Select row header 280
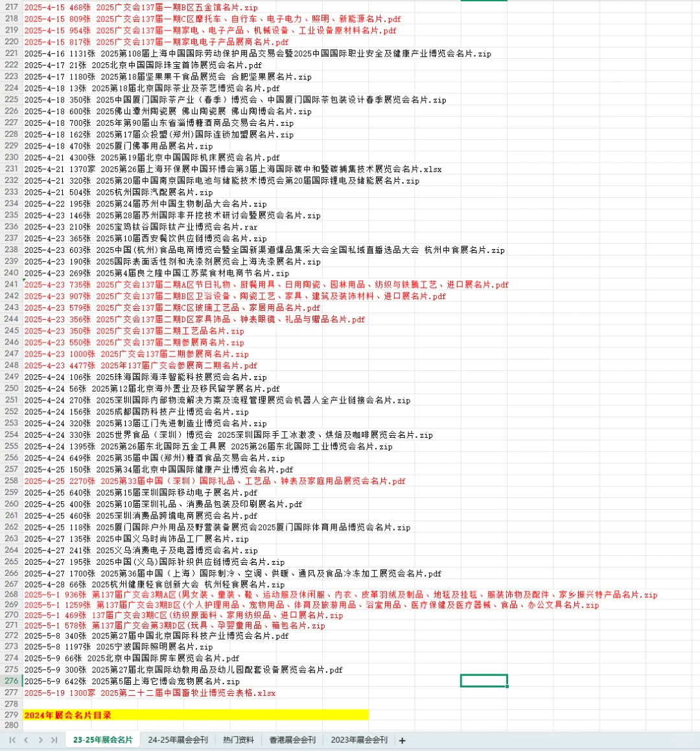 click(11, 725)
